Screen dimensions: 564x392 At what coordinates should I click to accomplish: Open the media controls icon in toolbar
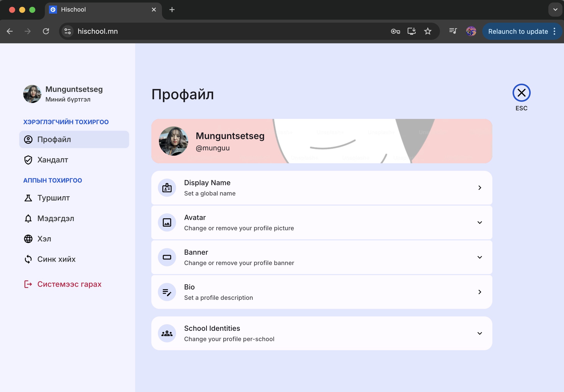453,31
